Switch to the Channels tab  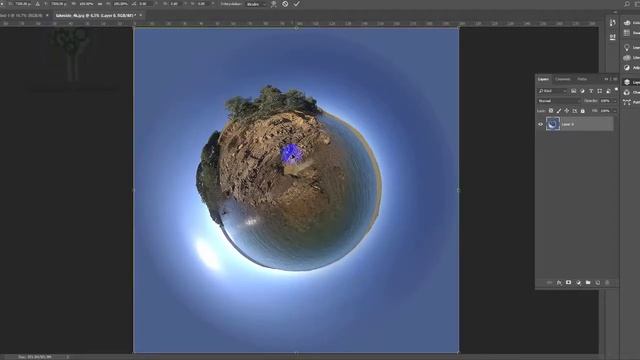click(x=563, y=79)
